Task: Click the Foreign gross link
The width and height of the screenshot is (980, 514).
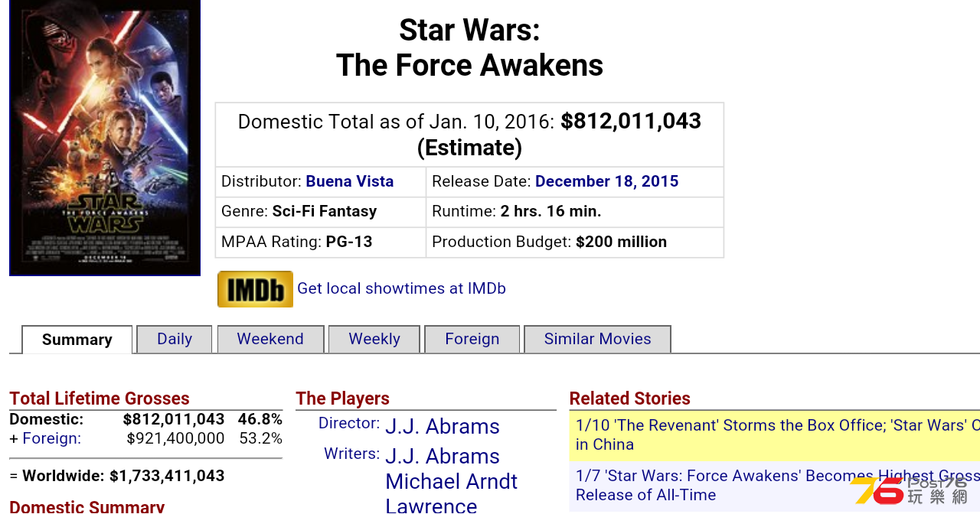Action: pos(51,438)
